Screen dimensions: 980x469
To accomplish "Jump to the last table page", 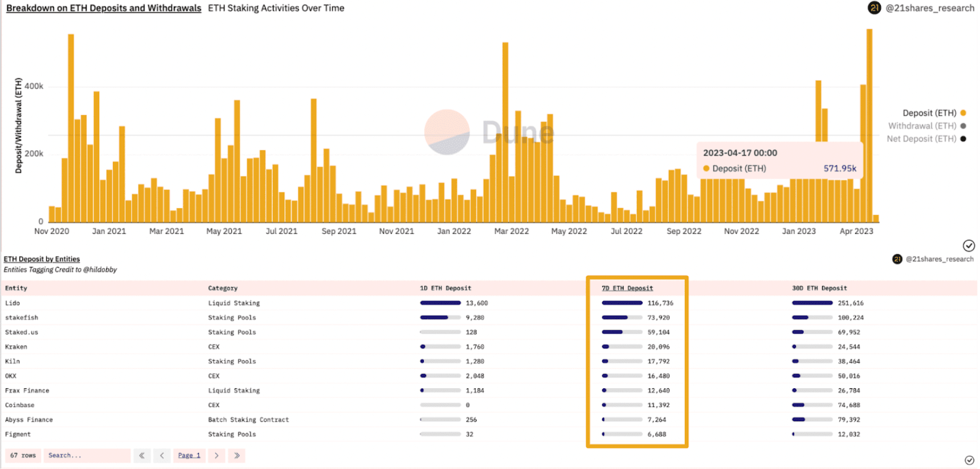I will pyautogui.click(x=236, y=455).
